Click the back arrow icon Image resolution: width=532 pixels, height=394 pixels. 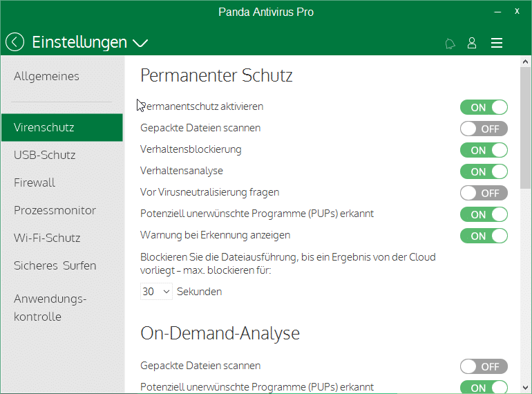click(x=15, y=43)
